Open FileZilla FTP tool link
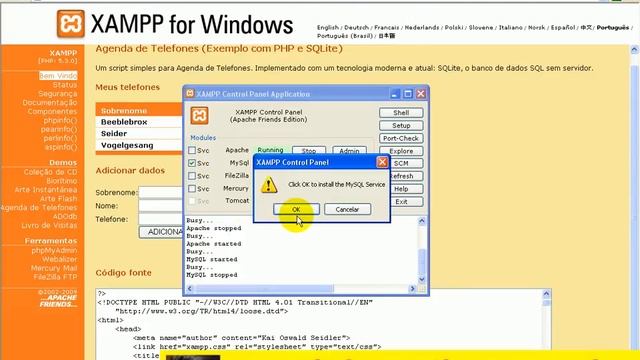640x360 pixels. click(x=55, y=277)
